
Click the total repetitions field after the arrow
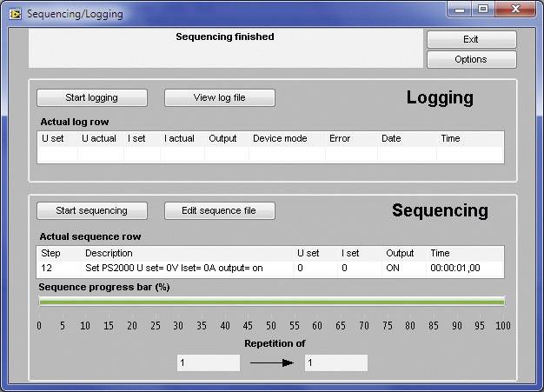[335, 362]
